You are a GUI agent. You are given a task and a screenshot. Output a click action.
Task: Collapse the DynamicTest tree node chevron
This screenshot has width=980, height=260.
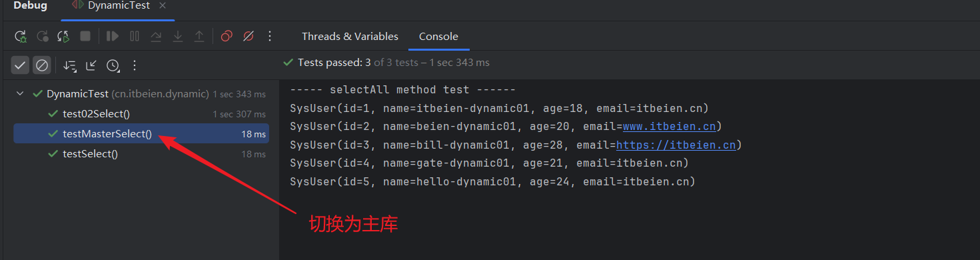point(20,94)
